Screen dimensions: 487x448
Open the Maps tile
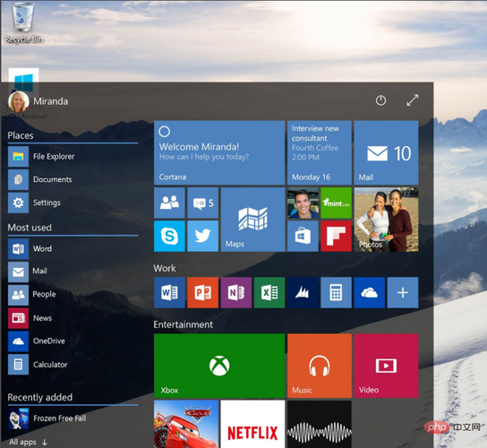[x=252, y=220]
